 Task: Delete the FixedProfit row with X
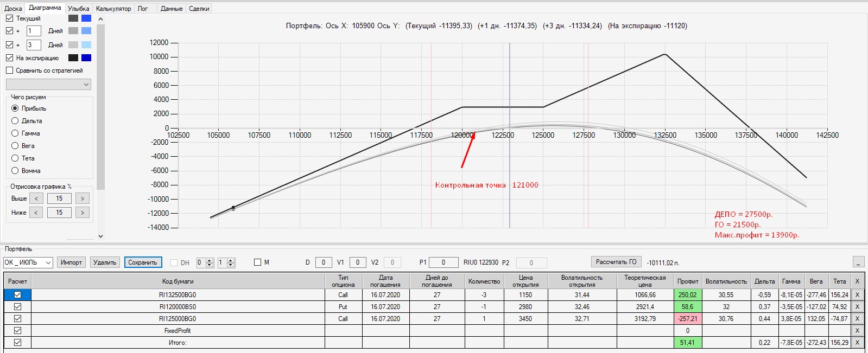[x=857, y=331]
